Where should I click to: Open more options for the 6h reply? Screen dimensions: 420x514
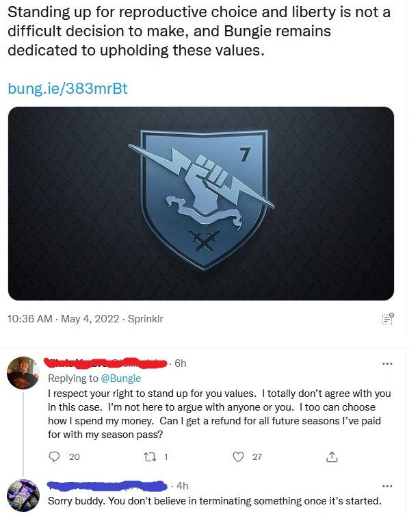pos(387,363)
